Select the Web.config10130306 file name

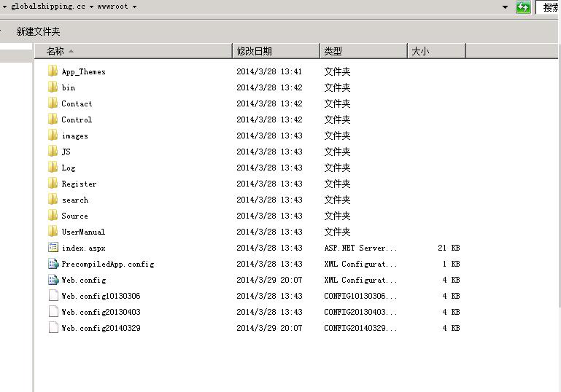101,296
